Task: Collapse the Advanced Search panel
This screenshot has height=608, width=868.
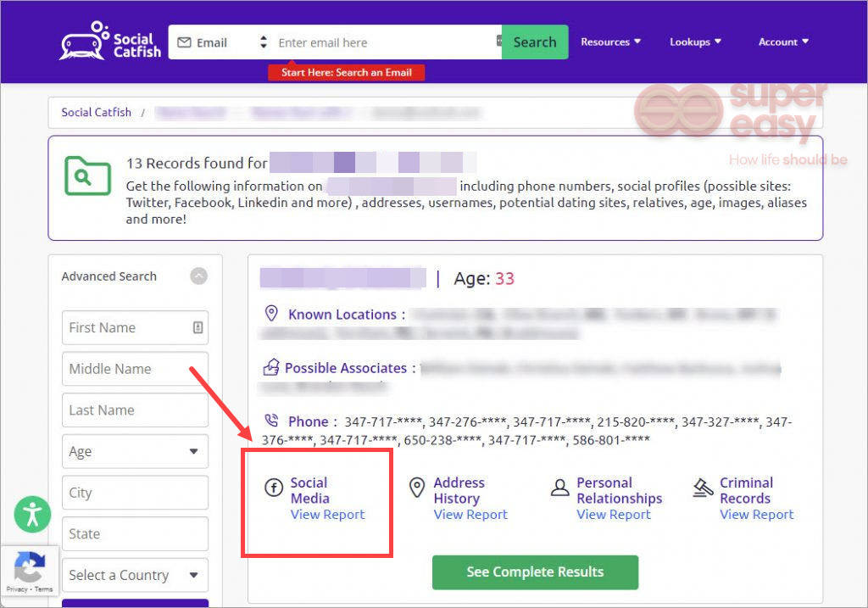Action: click(198, 276)
